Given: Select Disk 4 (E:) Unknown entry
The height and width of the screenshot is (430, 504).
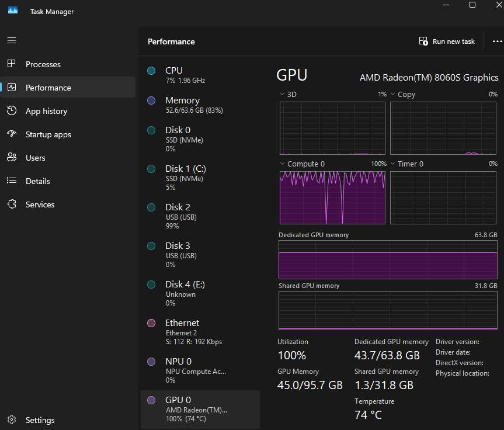Looking at the screenshot, I should [200, 293].
